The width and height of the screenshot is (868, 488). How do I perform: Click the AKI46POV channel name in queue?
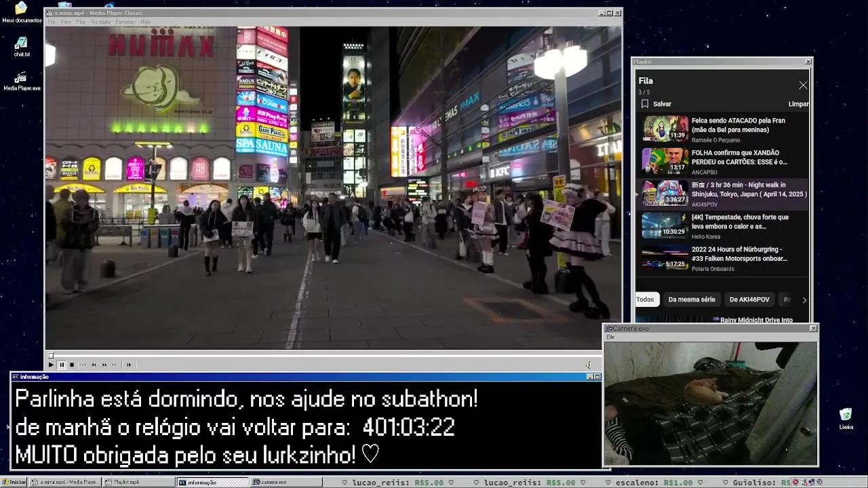point(705,205)
